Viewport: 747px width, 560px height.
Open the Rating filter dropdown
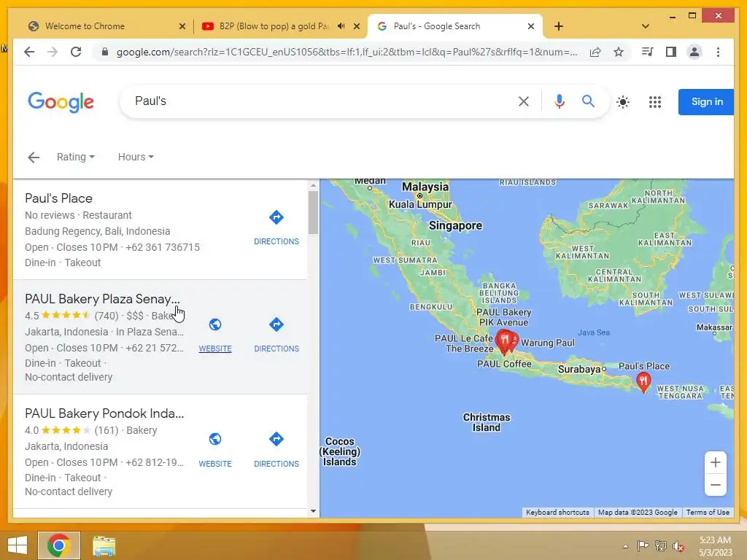click(76, 157)
